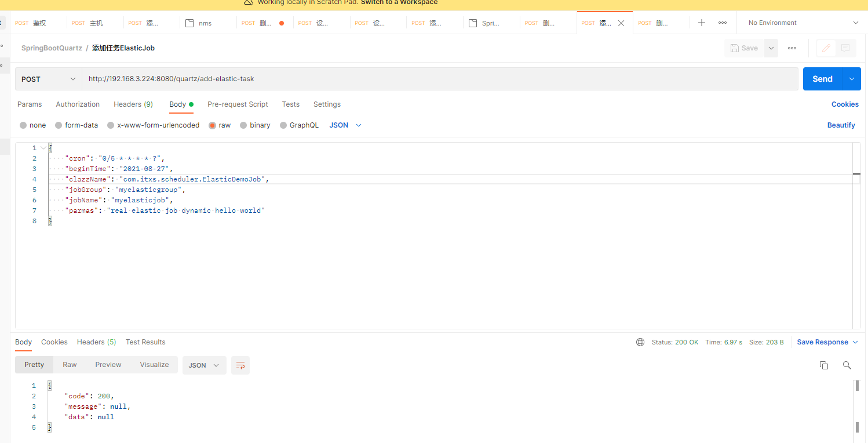Open request Settings tab

pyautogui.click(x=327, y=104)
